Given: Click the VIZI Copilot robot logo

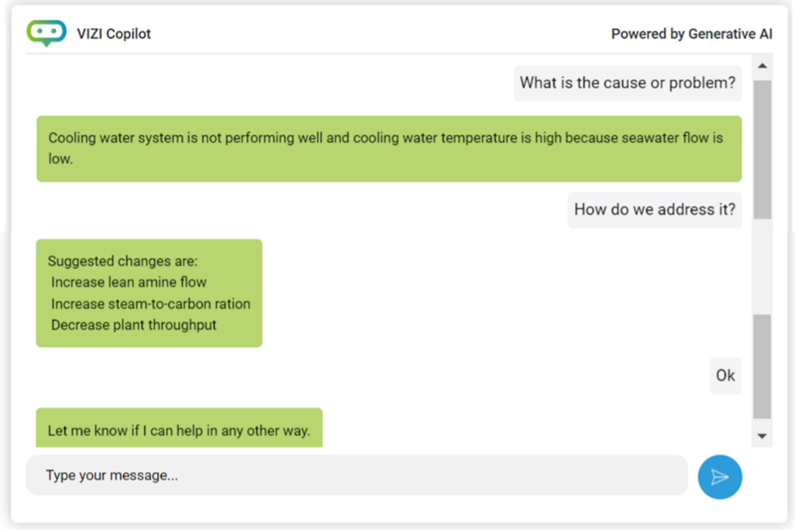Looking at the screenshot, I should (x=46, y=33).
